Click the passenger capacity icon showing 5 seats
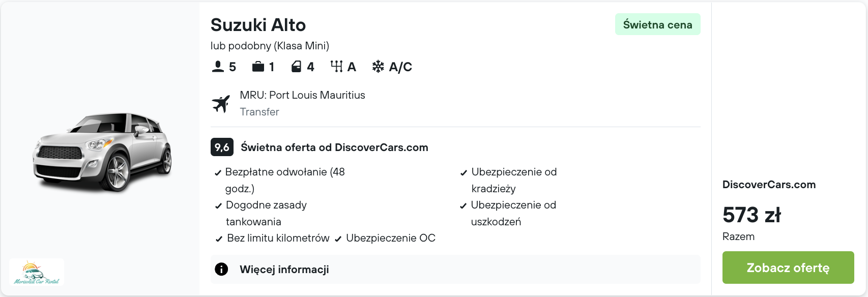The width and height of the screenshot is (868, 297). click(x=218, y=65)
